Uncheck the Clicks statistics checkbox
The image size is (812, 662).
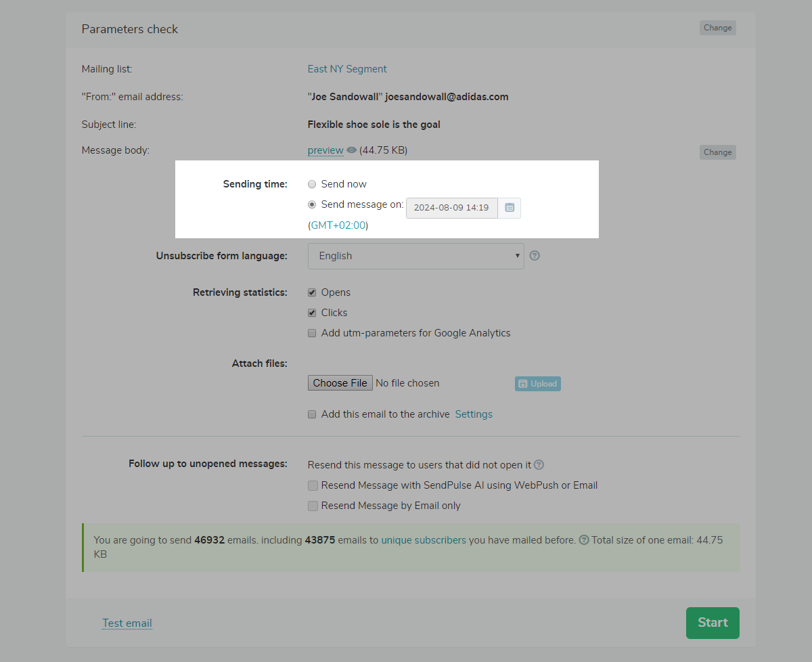click(312, 313)
